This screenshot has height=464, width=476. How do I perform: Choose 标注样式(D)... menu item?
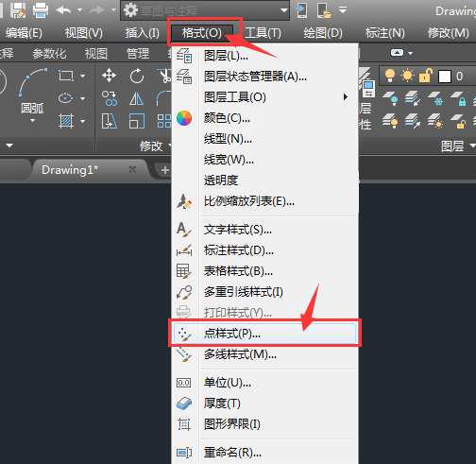264,250
